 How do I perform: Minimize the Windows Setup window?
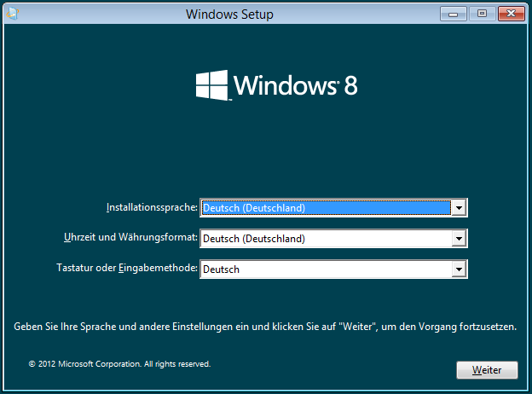click(x=454, y=13)
